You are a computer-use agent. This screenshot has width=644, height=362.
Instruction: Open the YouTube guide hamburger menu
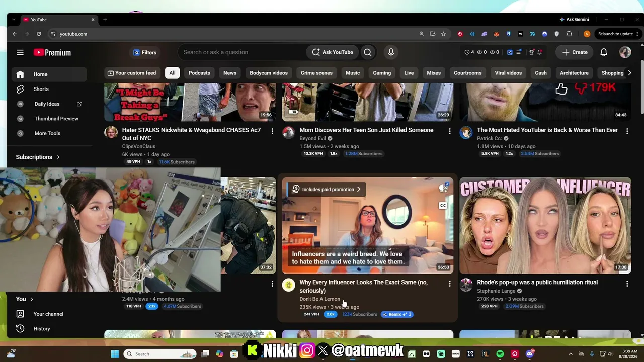tap(20, 52)
